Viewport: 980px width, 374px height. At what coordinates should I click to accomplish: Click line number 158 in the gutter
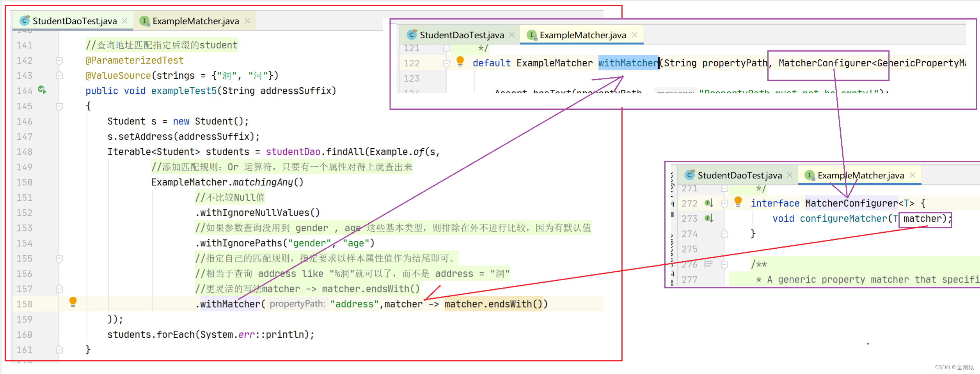point(25,304)
